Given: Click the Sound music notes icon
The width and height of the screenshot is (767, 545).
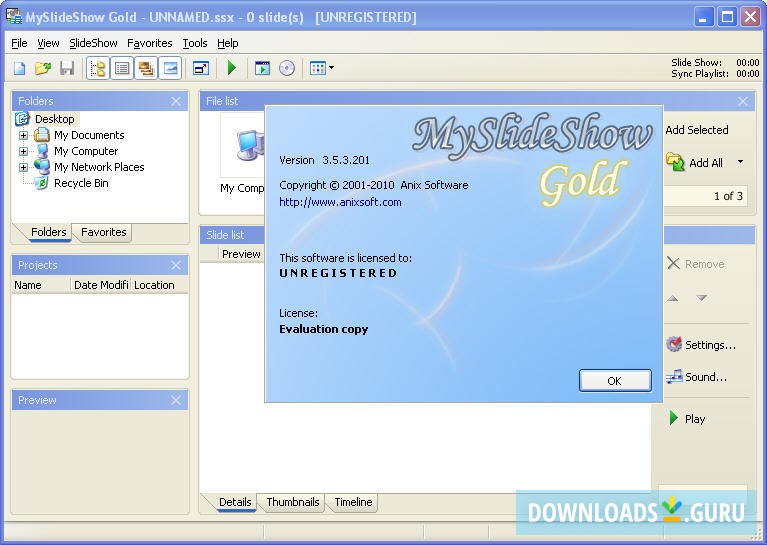Looking at the screenshot, I should 674,377.
